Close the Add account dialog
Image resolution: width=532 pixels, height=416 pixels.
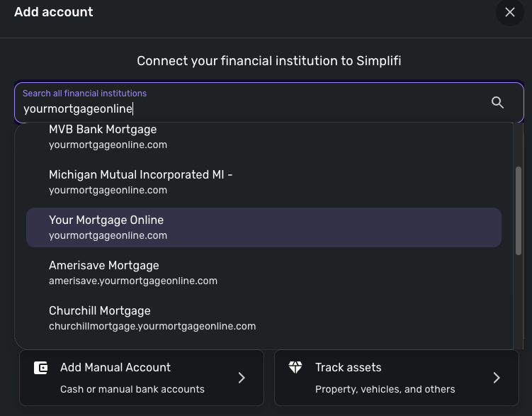click(509, 12)
